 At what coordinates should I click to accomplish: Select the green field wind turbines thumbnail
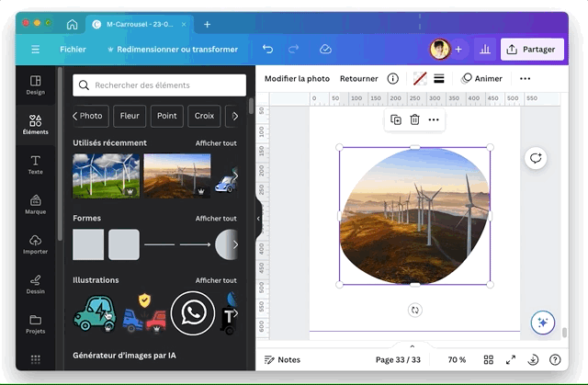(x=107, y=176)
